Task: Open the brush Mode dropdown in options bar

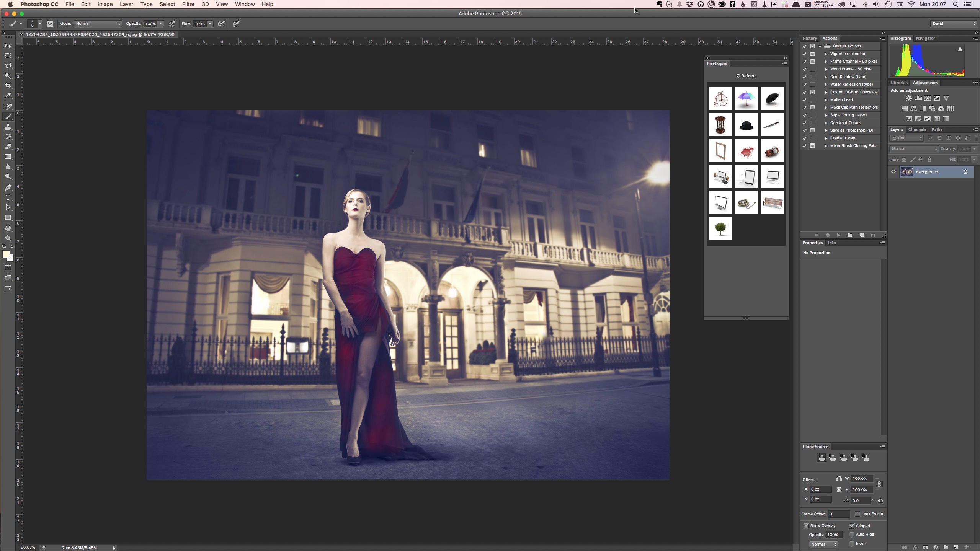Action: [x=98, y=23]
